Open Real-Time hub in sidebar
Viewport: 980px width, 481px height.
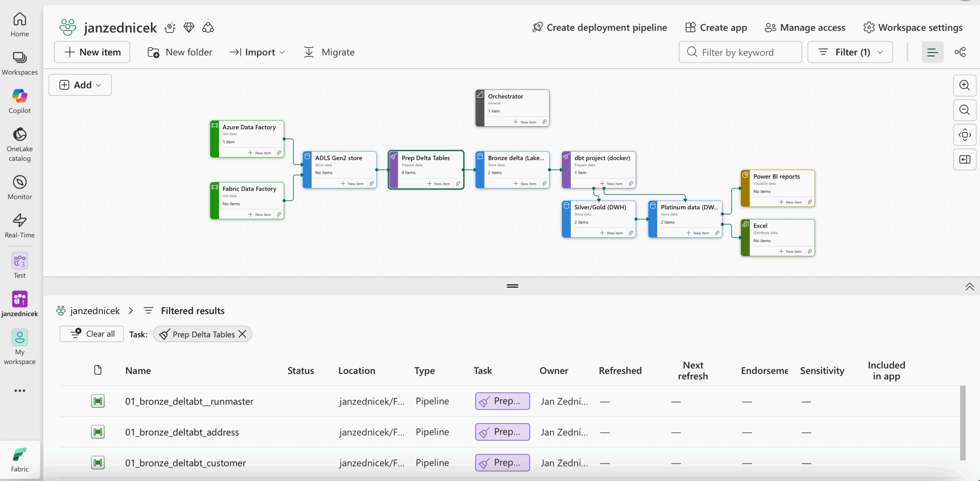point(20,226)
